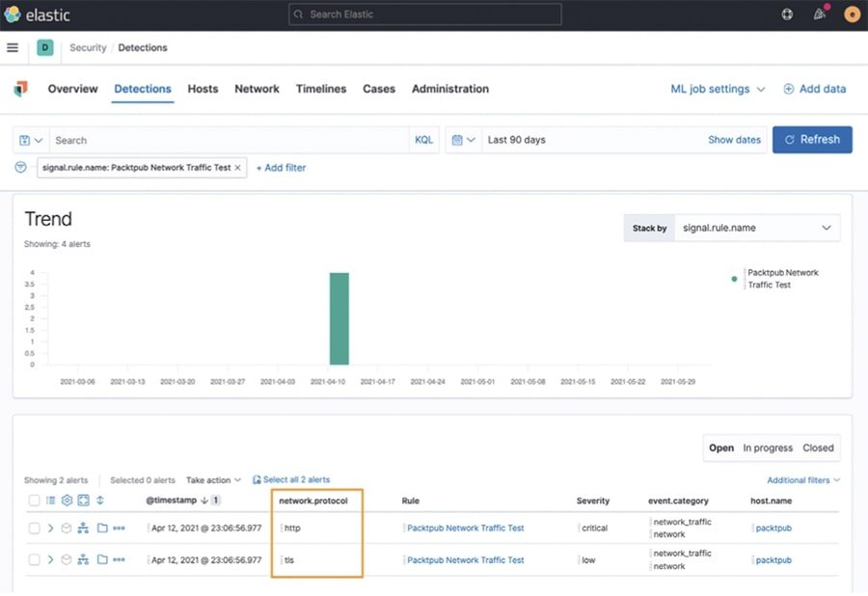The image size is (868, 596).
Task: Open more actions for http alert
Action: pos(119,528)
